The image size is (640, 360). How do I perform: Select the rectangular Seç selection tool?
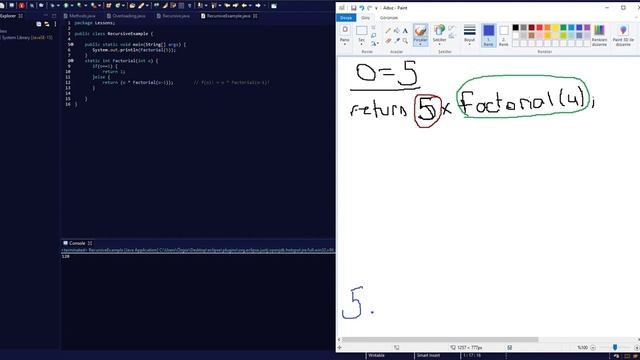(x=362, y=31)
